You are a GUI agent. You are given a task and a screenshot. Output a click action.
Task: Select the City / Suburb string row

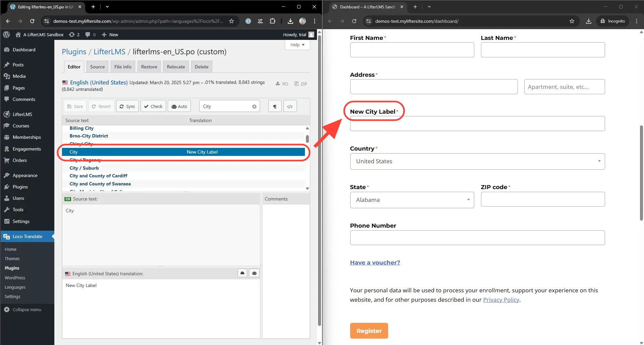[84, 168]
